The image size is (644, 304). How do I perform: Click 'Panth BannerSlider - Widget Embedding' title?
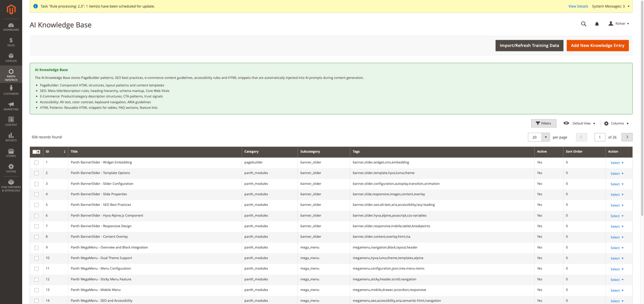[x=101, y=162]
